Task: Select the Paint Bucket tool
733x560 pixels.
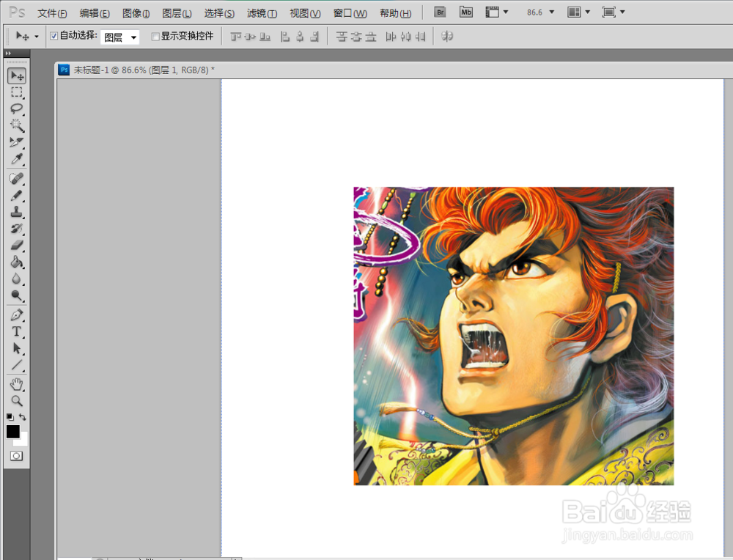Action: pyautogui.click(x=17, y=262)
